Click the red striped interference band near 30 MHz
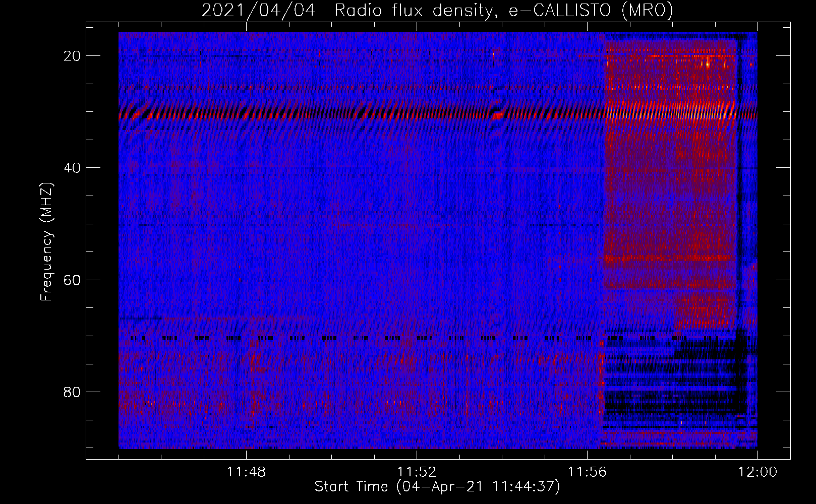This screenshot has width=816, height=504. 361,115
